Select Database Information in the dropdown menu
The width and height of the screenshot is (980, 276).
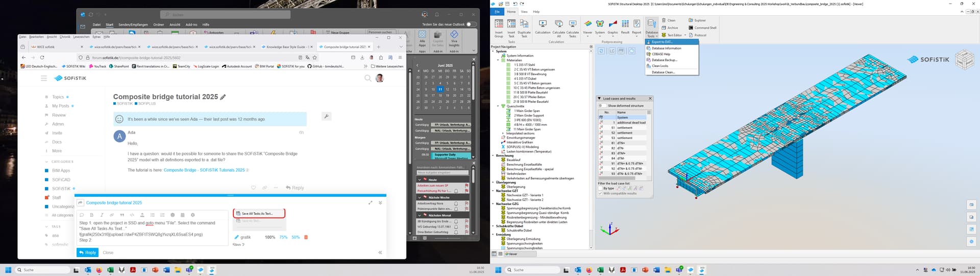[671, 48]
